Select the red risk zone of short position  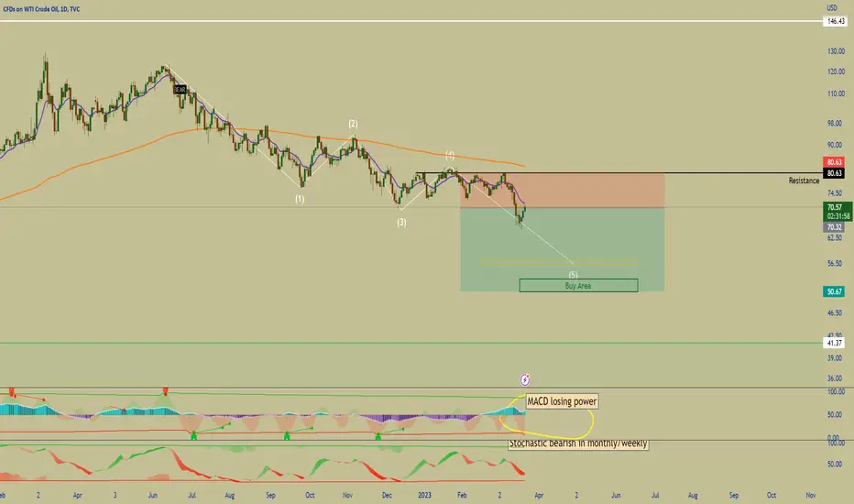562,191
